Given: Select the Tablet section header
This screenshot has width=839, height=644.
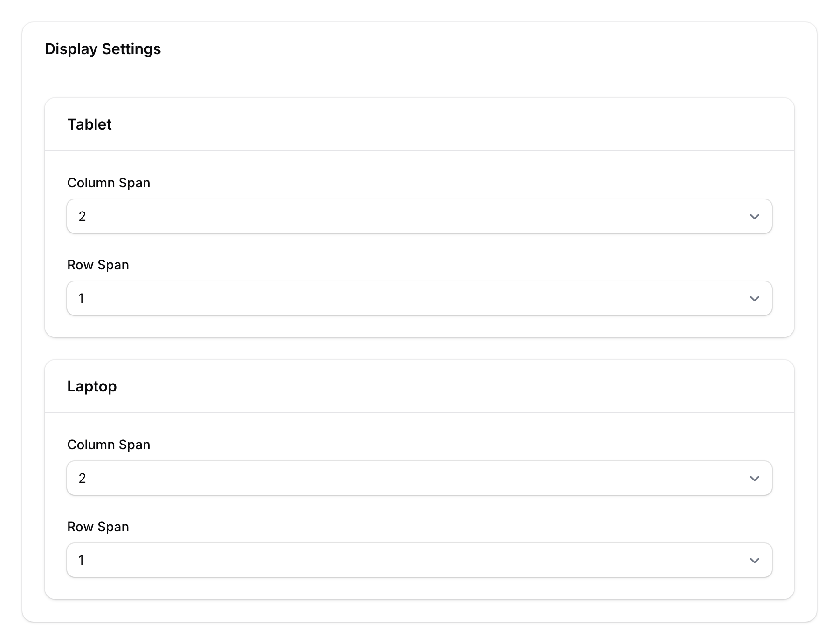Looking at the screenshot, I should pos(89,124).
